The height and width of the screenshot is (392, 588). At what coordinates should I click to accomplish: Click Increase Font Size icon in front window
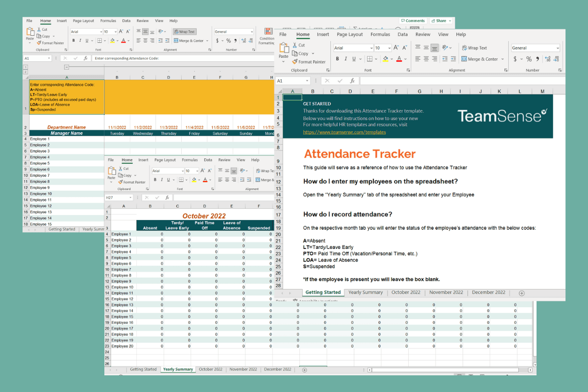point(395,48)
